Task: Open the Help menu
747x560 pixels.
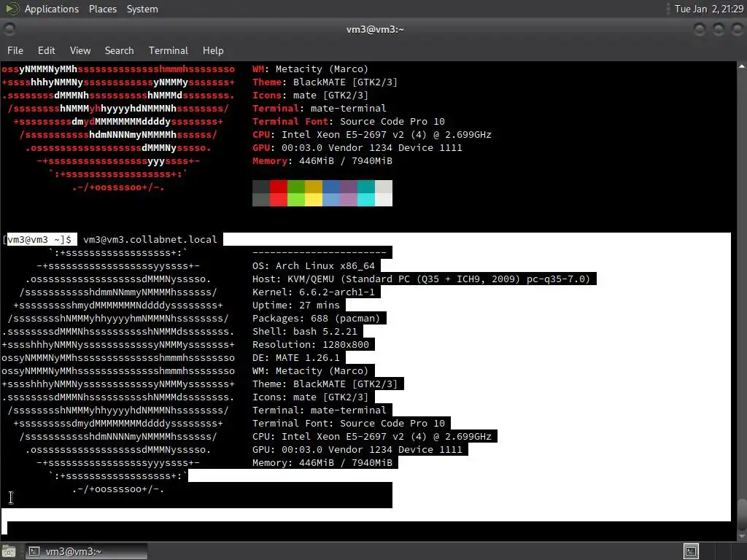Action: click(213, 50)
